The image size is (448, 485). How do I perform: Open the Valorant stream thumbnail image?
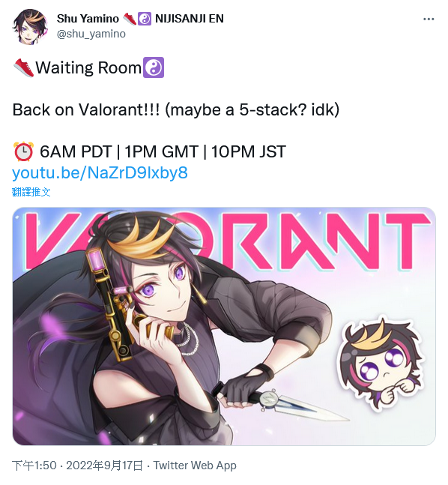coord(224,326)
